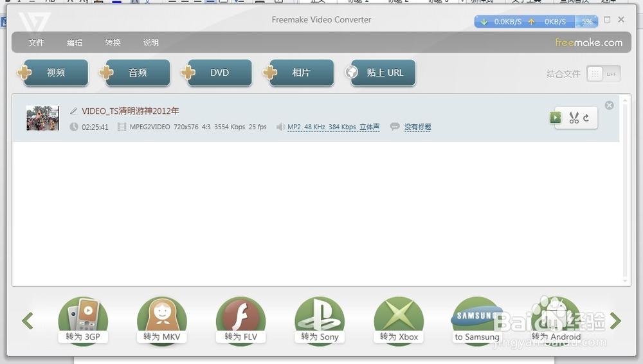The height and width of the screenshot is (364, 643).
Task: Click the speaker audio icon
Action: [x=280, y=127]
